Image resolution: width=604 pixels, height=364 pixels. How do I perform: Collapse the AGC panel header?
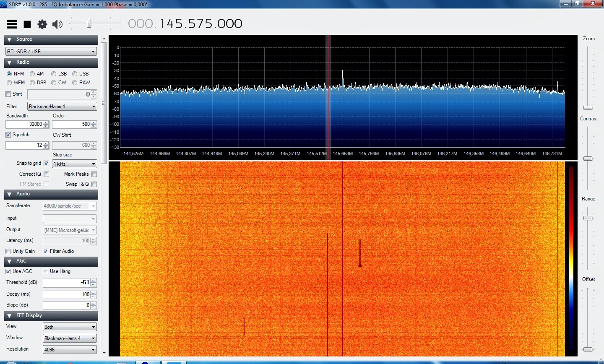pyautogui.click(x=51, y=261)
